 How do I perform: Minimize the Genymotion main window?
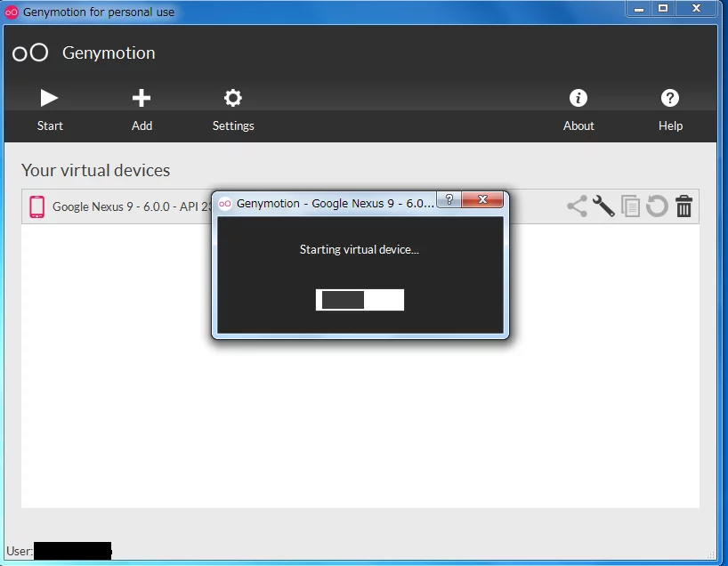point(639,9)
